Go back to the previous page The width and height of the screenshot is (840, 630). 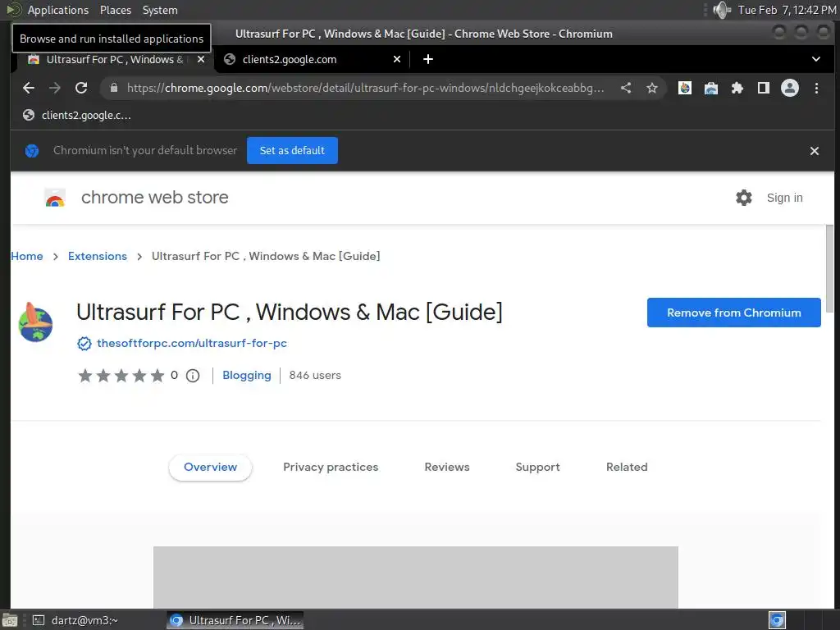coord(29,88)
